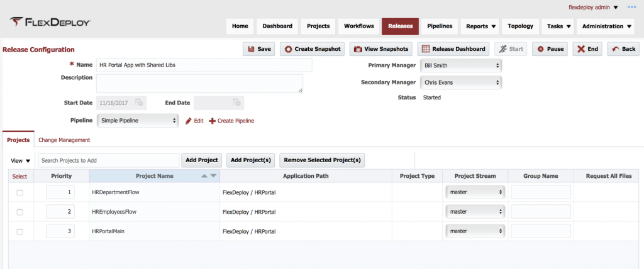Open the flexdeploy admin user menu
The width and height of the screenshot is (644, 269).
pyautogui.click(x=595, y=8)
